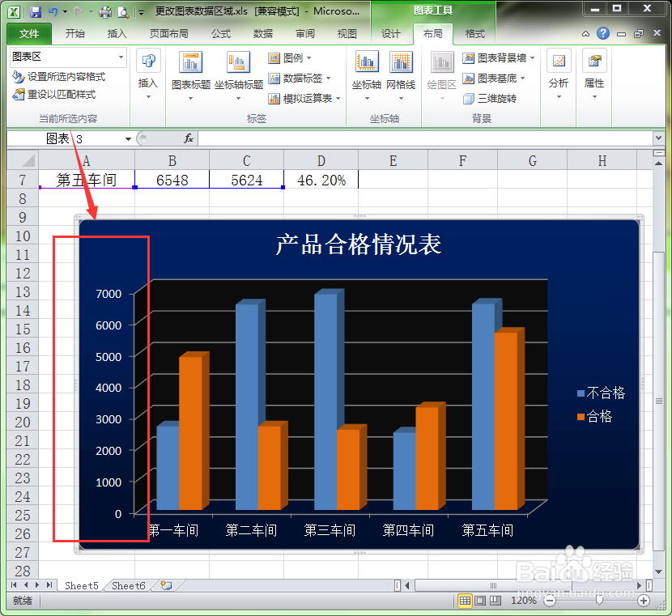Expand the 网格线 dropdown arrow
This screenshot has width=672, height=616.
[401, 99]
